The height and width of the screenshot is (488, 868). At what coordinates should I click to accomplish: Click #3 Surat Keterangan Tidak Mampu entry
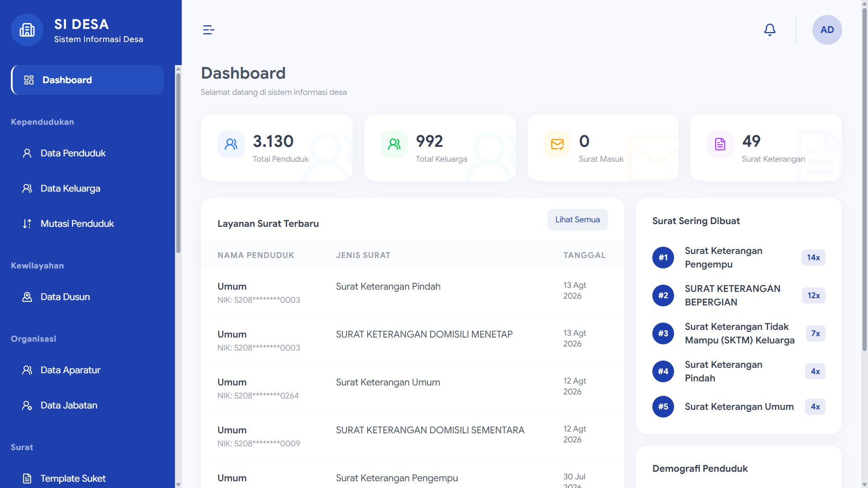tap(739, 333)
